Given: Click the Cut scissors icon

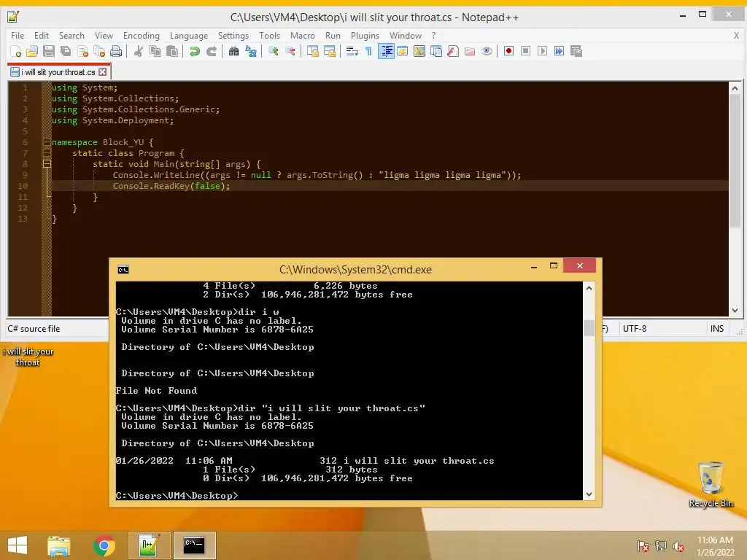Looking at the screenshot, I should pyautogui.click(x=139, y=51).
